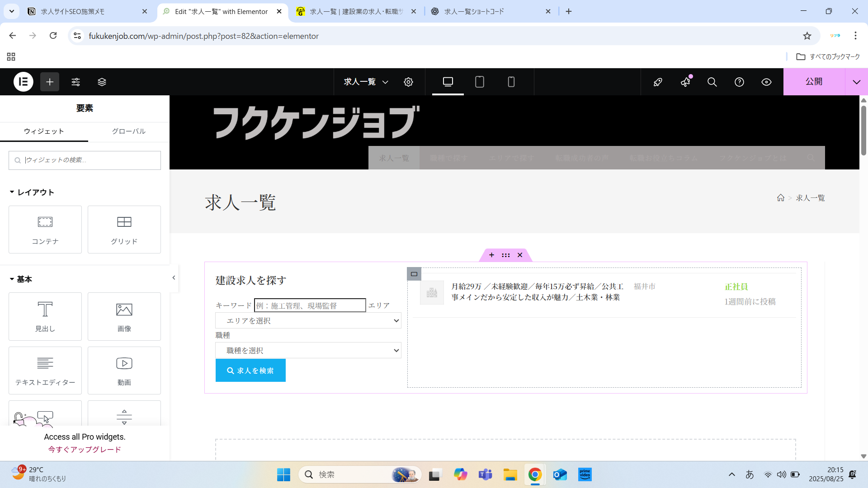This screenshot has width=868, height=488.
Task: Collapse the レイアウト section
Action: pos(32,192)
